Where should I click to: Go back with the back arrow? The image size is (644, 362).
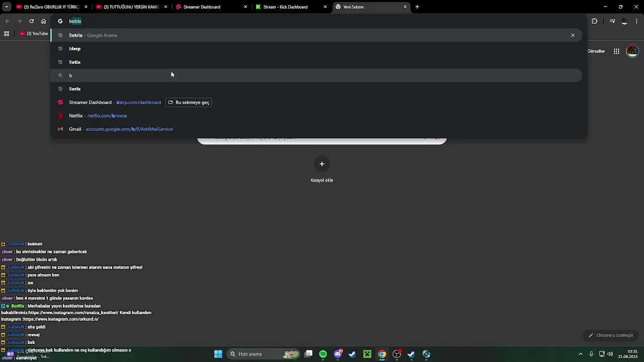coord(7,21)
